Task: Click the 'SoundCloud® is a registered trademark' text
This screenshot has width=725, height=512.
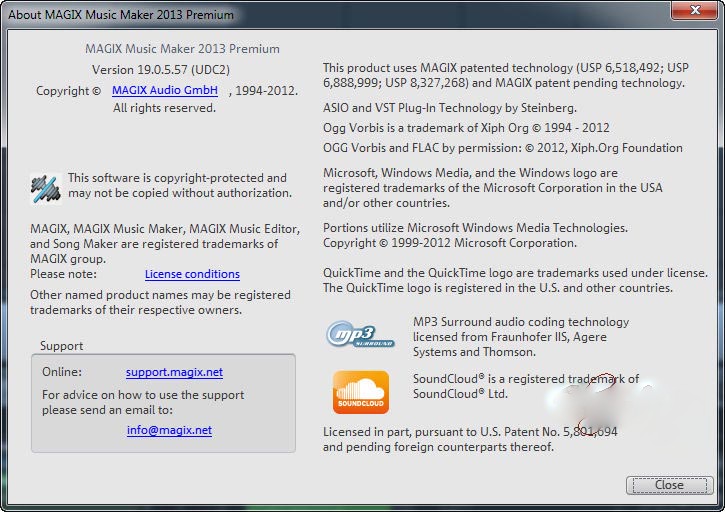Action: click(x=526, y=379)
